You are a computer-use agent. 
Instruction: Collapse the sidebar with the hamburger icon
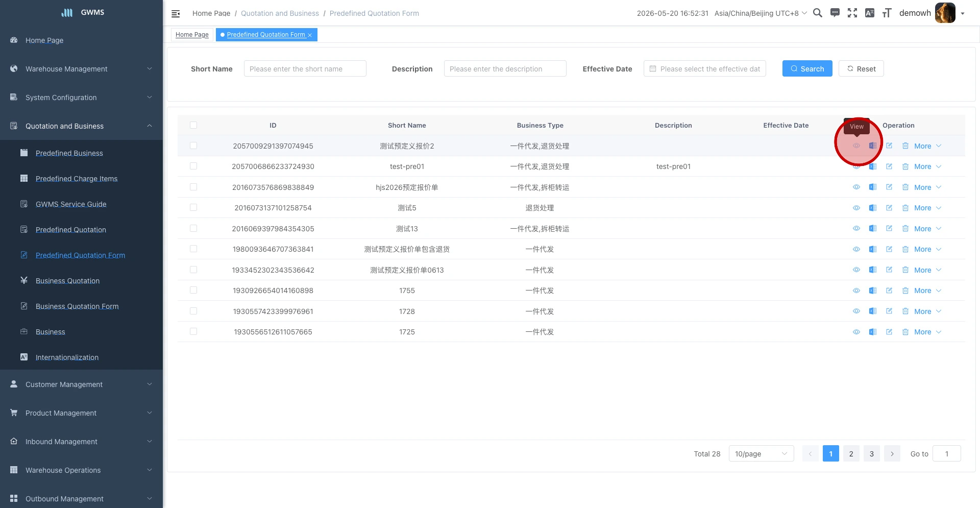tap(176, 14)
